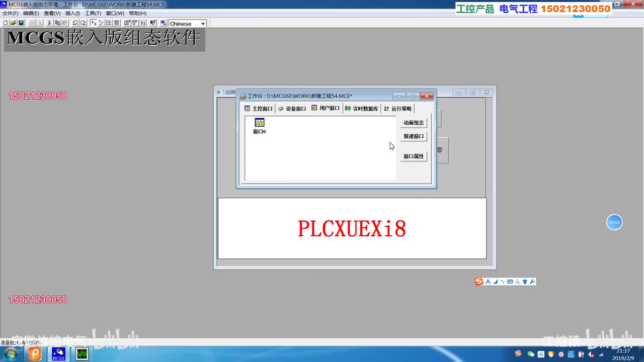Click the Undo arrow icon

[75, 23]
